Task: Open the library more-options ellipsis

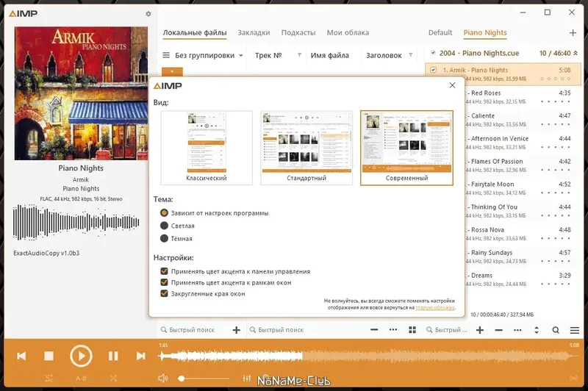Action: 393,330
